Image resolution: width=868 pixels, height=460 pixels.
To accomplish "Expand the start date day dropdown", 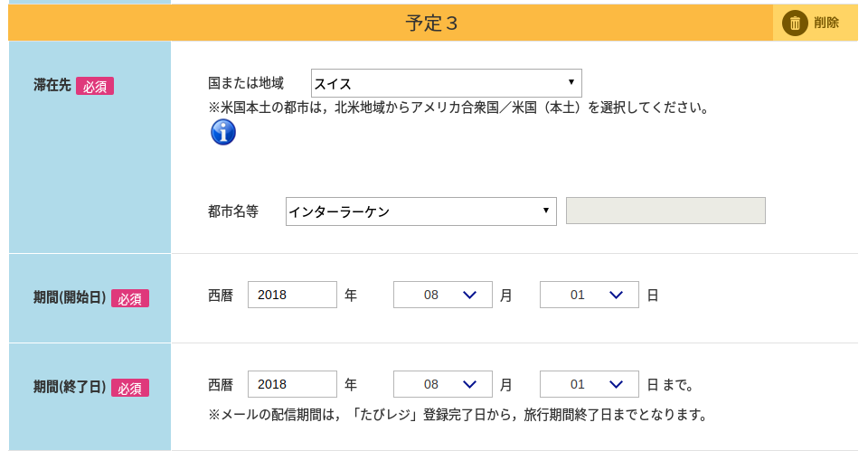I will [x=590, y=295].
